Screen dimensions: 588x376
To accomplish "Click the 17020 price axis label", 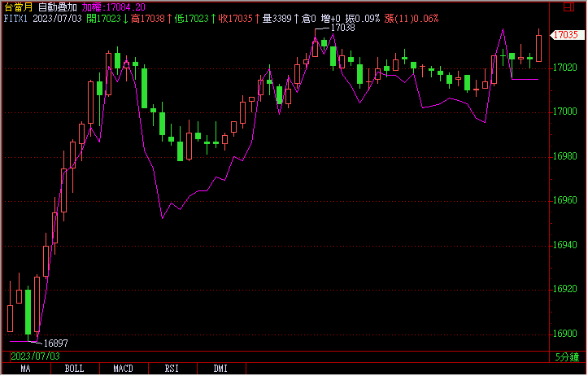I will click(x=565, y=68).
